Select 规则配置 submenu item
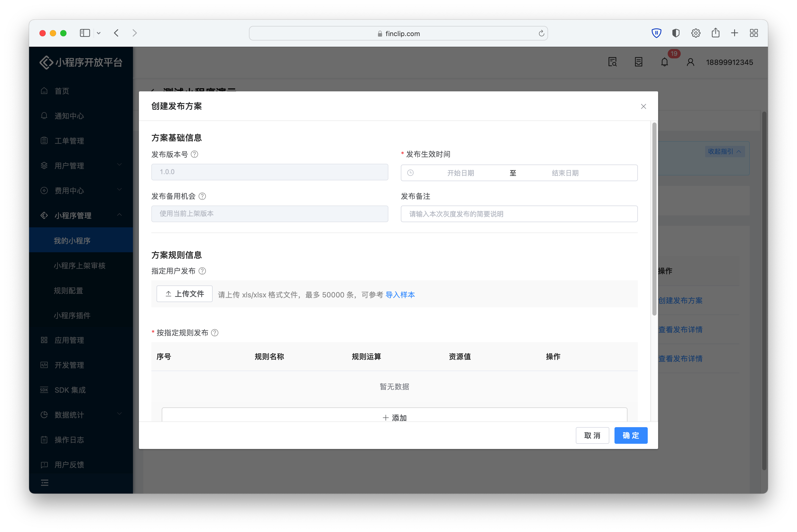Image resolution: width=797 pixels, height=532 pixels. (81, 290)
